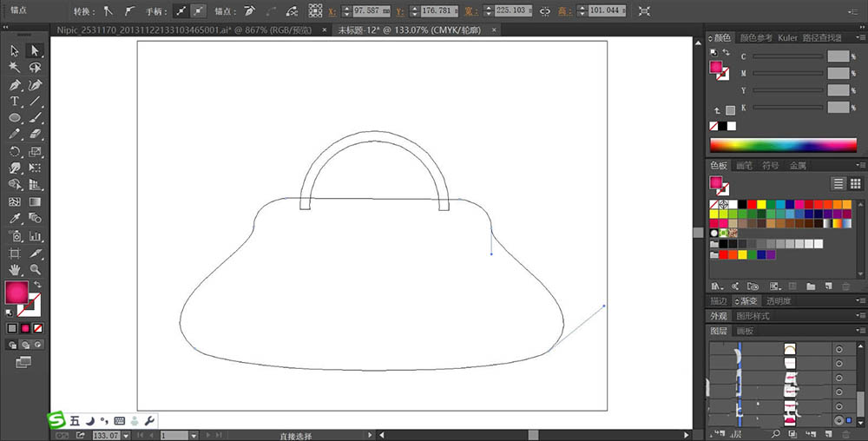Open the Show Swatch Kinds menu
This screenshot has width=868, height=441.
click(773, 286)
